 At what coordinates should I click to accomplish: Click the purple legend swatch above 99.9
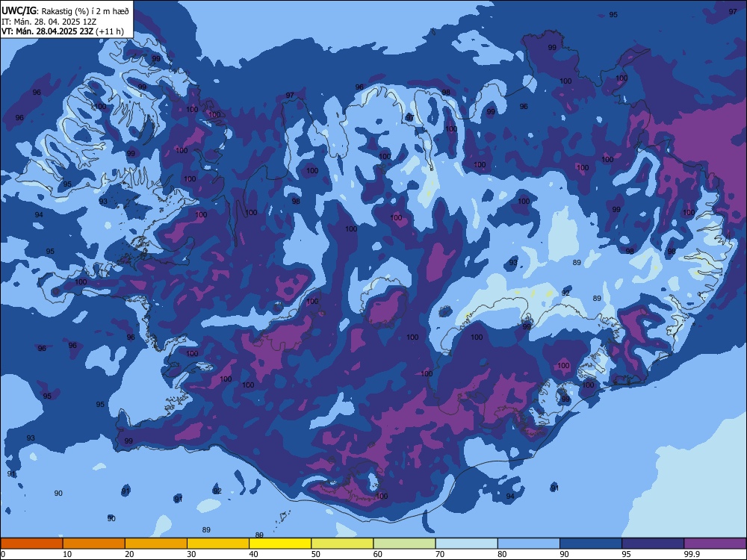(x=715, y=544)
